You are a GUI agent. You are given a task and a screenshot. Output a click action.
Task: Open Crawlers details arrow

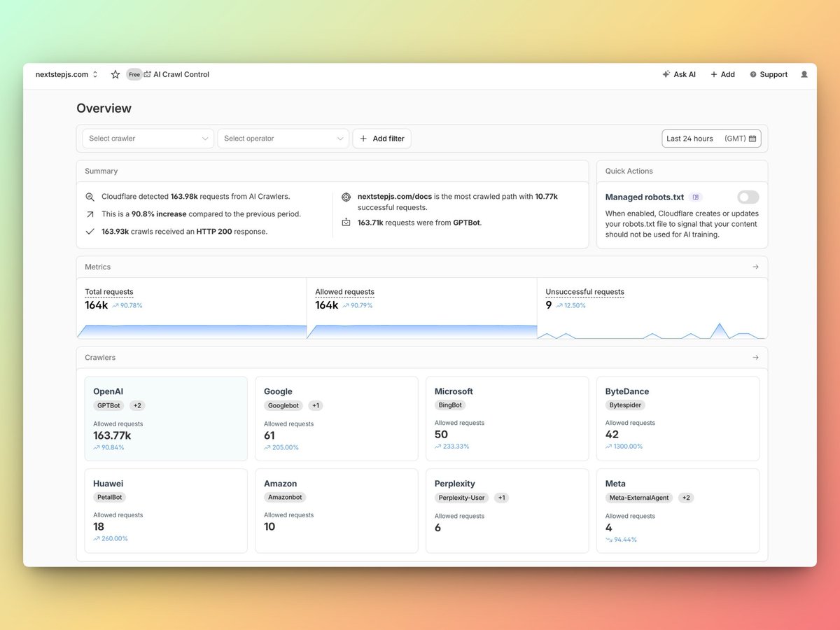(755, 358)
